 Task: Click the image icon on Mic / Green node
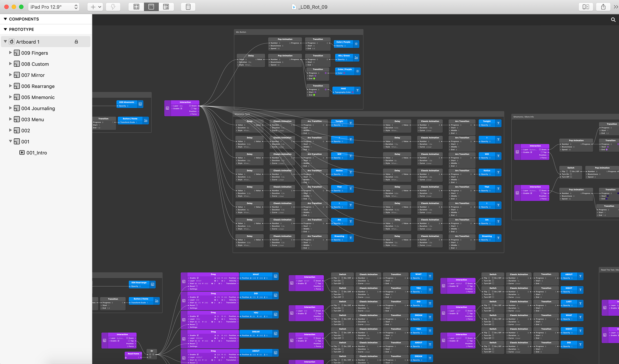[x=356, y=58]
